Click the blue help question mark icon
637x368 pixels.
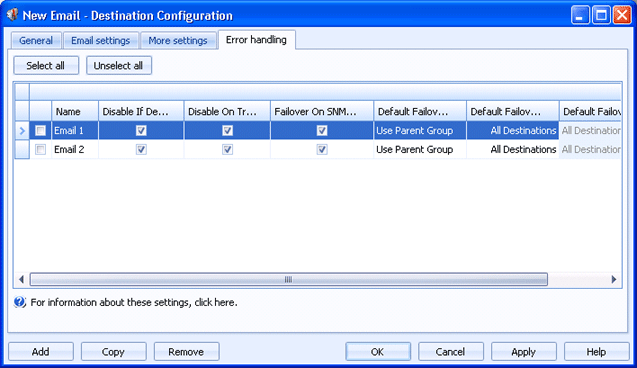pos(20,302)
